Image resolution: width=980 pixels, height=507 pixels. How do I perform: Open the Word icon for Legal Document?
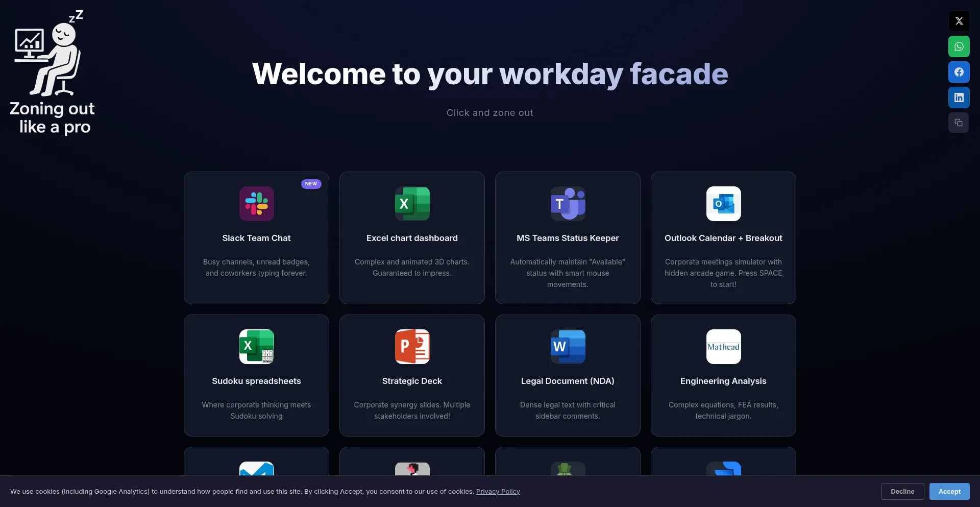(x=568, y=347)
